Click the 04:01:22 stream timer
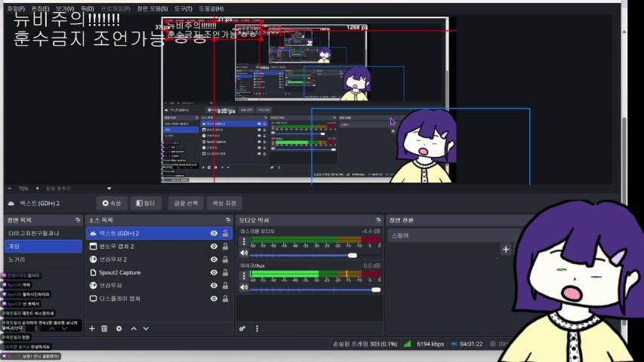 click(471, 344)
